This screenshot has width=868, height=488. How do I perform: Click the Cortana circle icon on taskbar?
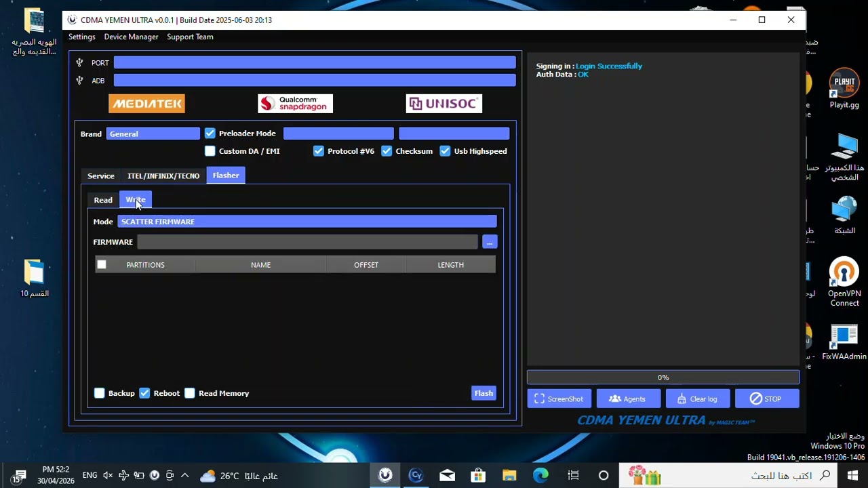coord(604,476)
